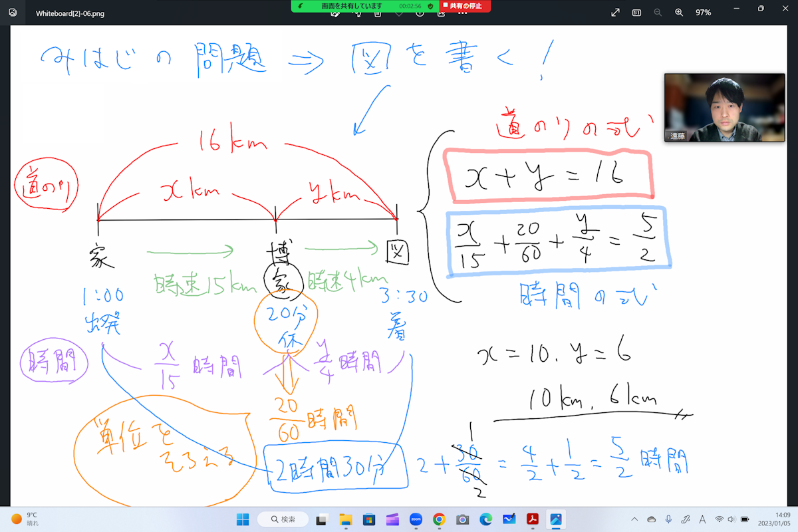Click the 検索 search box in taskbar

click(281, 519)
